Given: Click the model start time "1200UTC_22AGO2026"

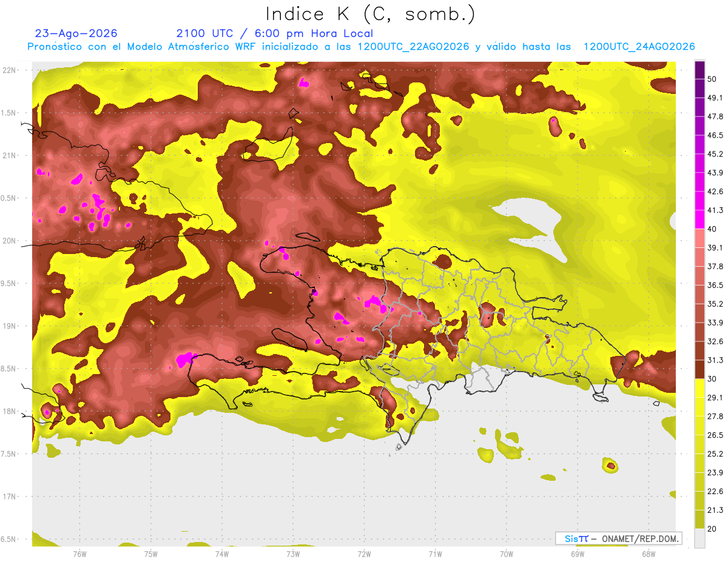Looking at the screenshot, I should pyautogui.click(x=413, y=47).
